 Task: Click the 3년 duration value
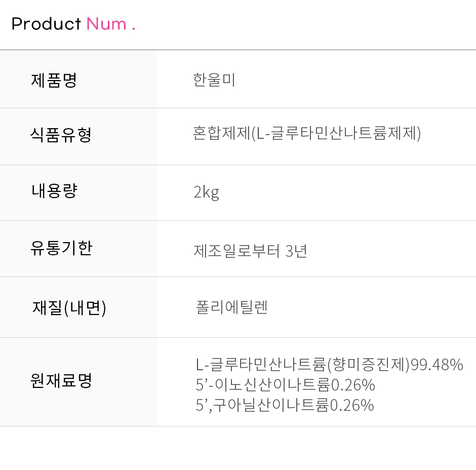point(296,251)
